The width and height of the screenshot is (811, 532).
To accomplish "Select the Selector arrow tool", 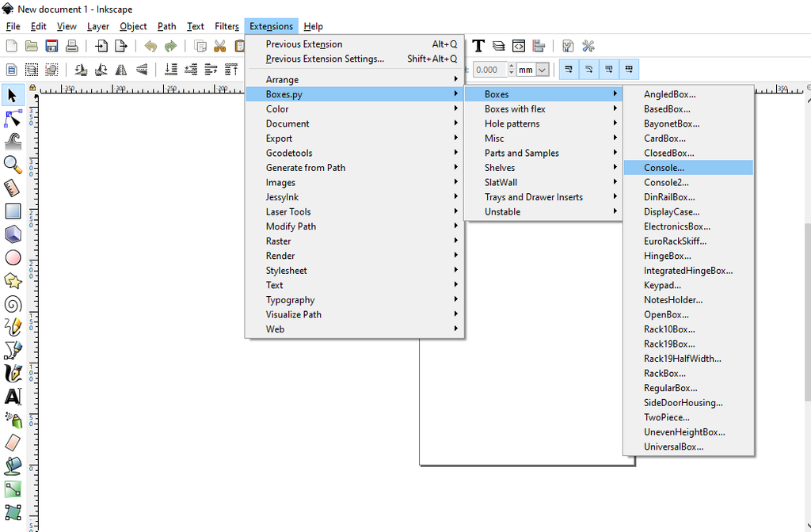I will click(x=13, y=95).
